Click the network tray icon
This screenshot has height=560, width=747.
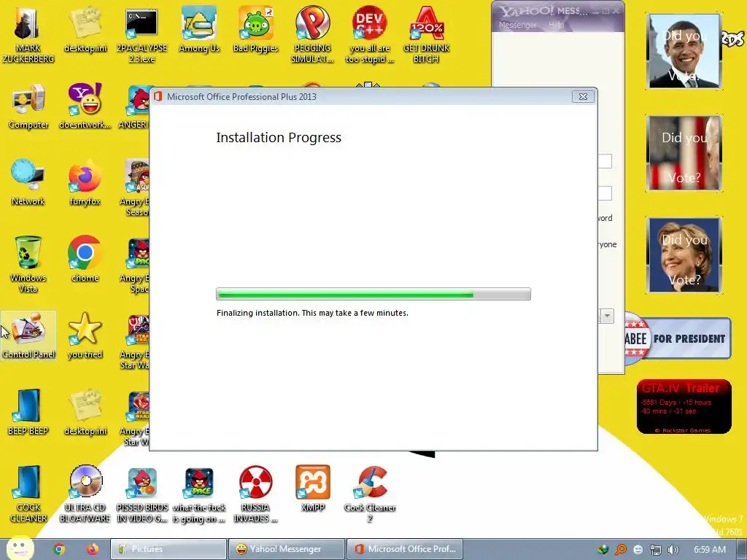[656, 550]
